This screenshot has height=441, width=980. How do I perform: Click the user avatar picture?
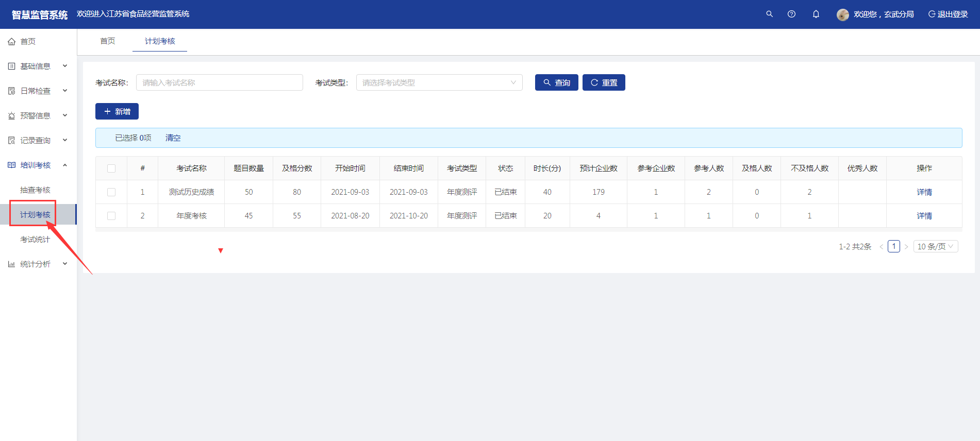[x=842, y=14]
